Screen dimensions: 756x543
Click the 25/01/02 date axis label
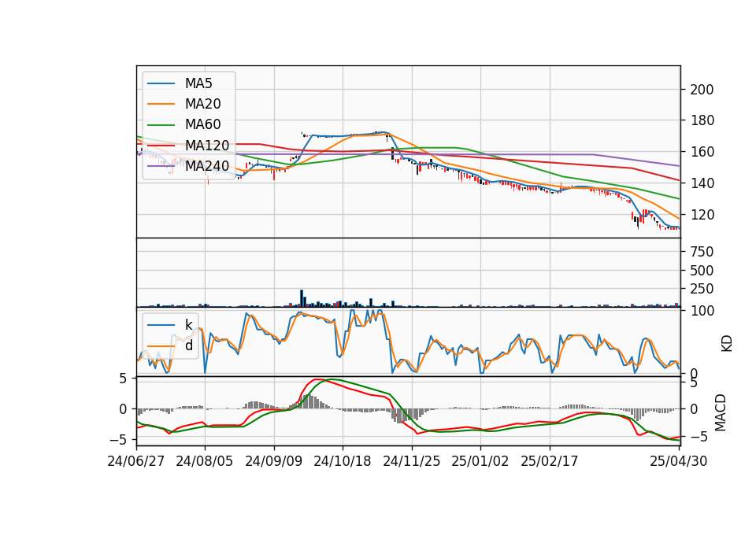tap(480, 461)
